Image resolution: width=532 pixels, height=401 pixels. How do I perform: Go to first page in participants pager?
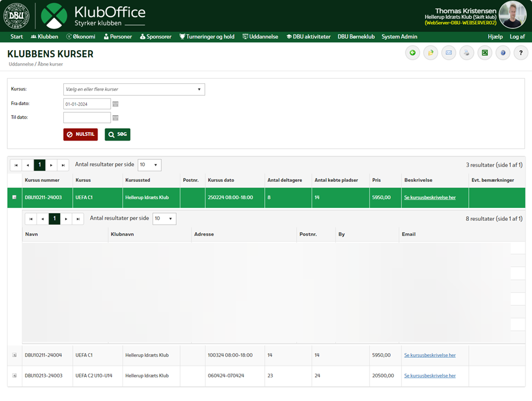[x=31, y=219]
